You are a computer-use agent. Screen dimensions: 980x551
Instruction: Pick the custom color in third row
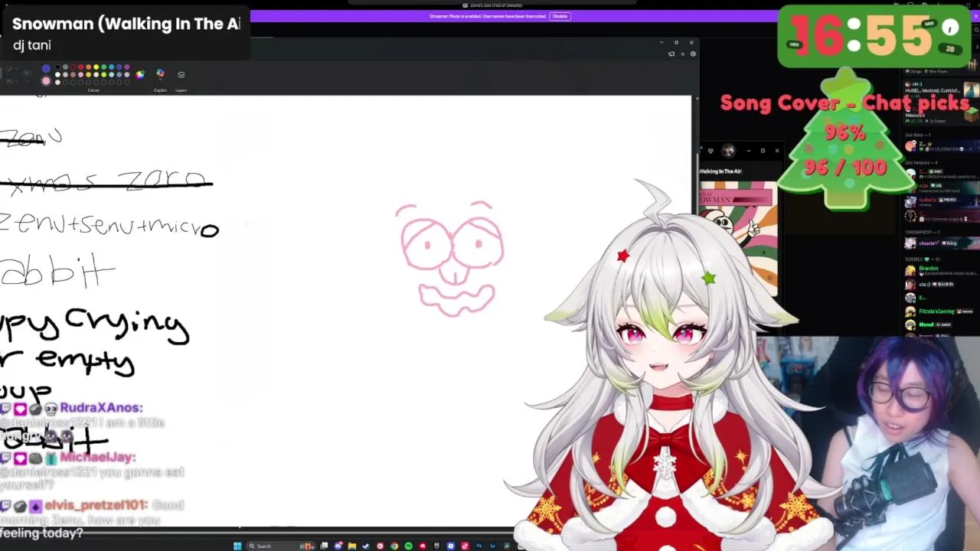[x=57, y=83]
